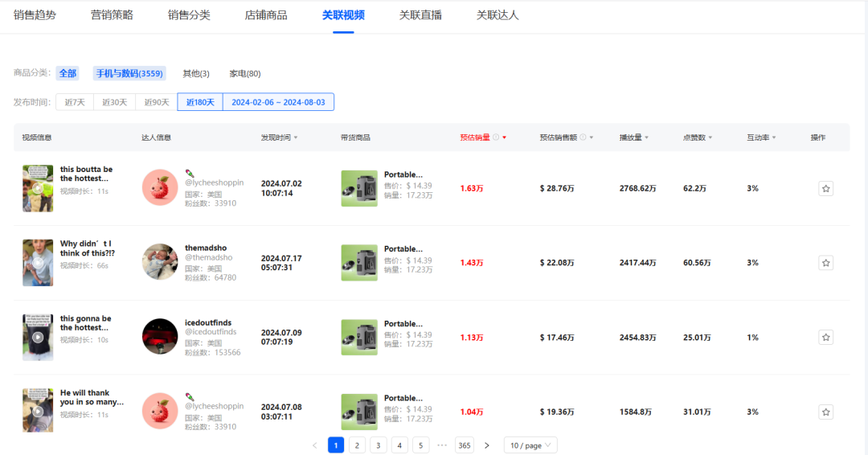Click the 2454.83万 play count
Viewport: 868px width, 455px height.
point(637,337)
